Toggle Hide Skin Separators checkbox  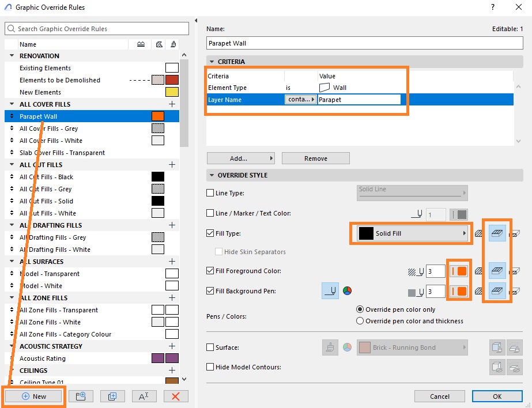click(219, 252)
